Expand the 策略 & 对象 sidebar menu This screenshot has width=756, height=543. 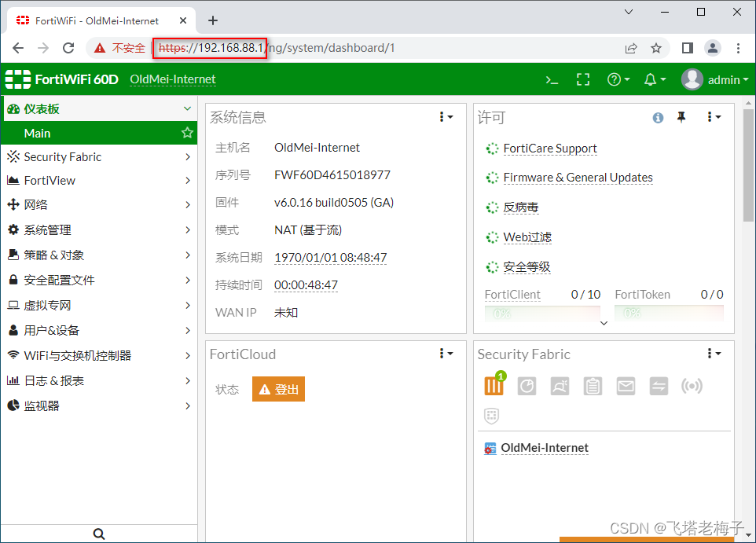click(x=99, y=255)
